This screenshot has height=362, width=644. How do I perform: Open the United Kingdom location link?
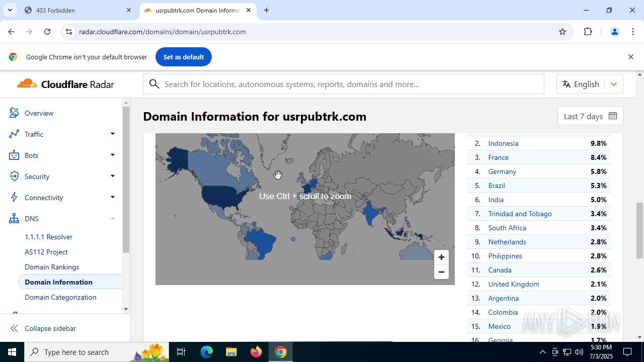514,284
